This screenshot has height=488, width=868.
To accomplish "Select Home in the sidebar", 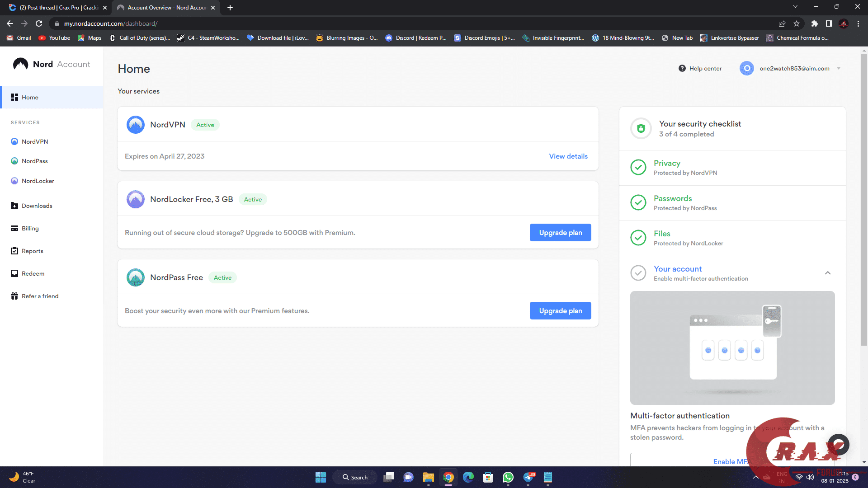I will [x=52, y=97].
